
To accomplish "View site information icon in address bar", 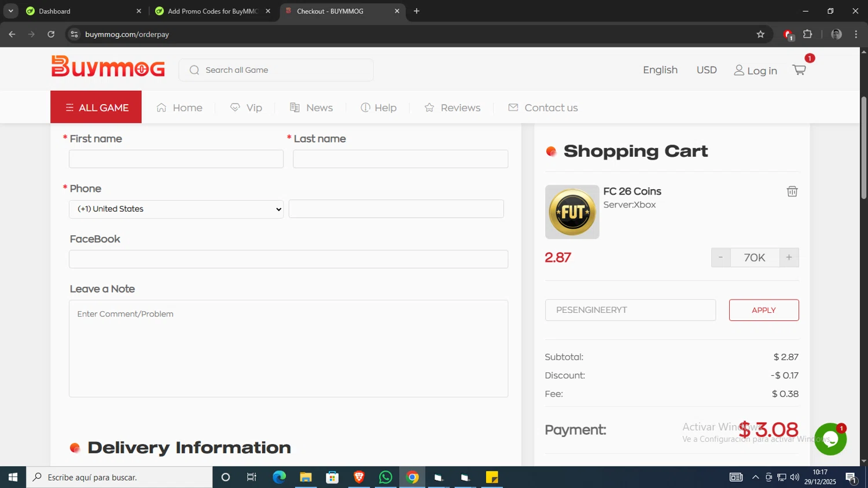I will pos(74,34).
